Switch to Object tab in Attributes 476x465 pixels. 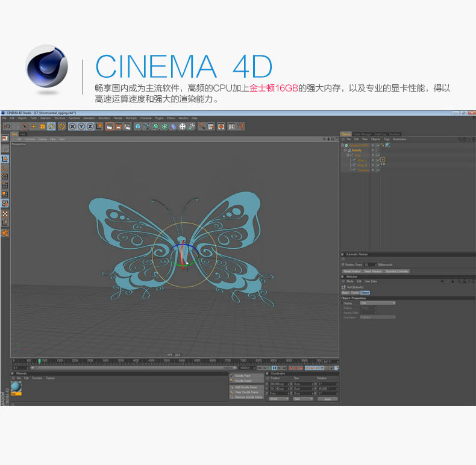pyautogui.click(x=365, y=293)
